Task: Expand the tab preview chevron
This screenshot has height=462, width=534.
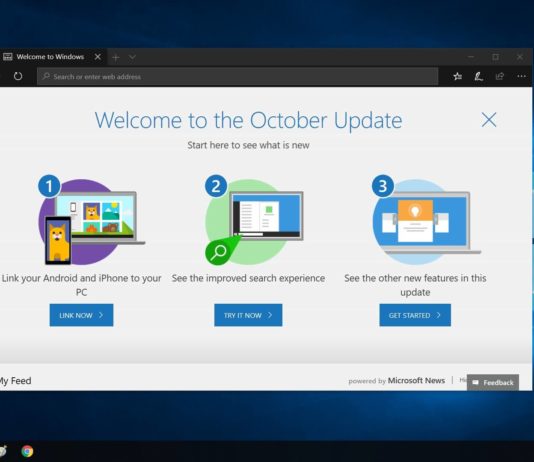Action: pos(132,57)
